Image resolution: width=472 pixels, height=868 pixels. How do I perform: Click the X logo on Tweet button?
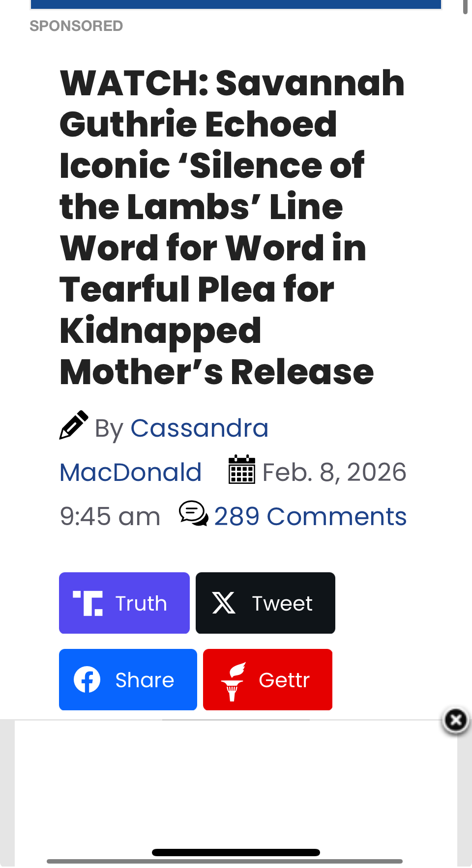[224, 603]
